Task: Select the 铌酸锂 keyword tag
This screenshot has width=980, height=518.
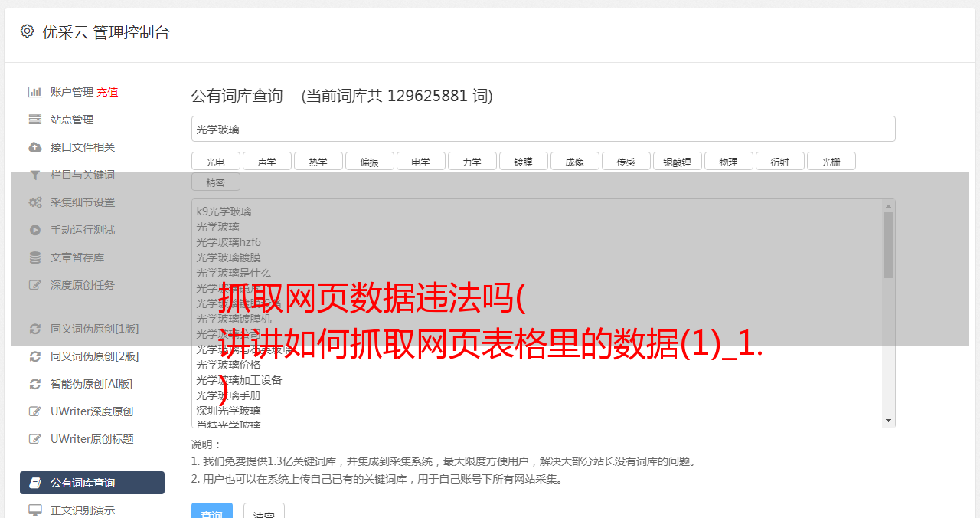Action: (678, 161)
